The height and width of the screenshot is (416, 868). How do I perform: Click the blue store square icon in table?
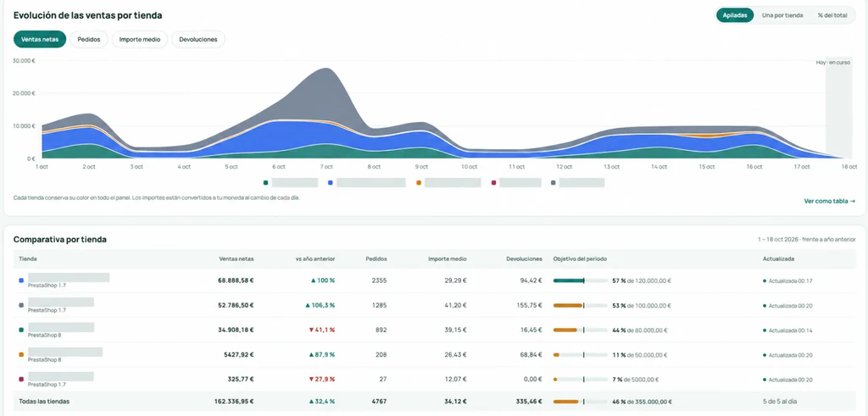click(x=21, y=280)
